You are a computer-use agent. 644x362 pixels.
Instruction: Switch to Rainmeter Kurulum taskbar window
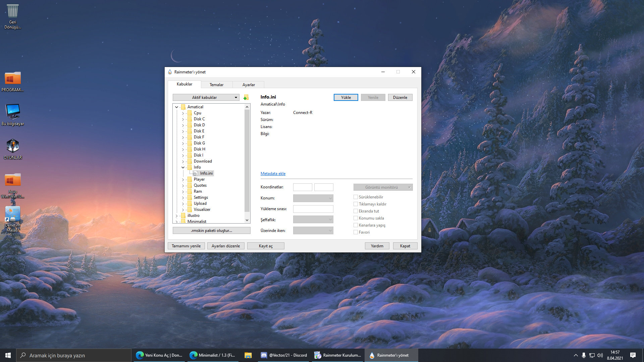(x=337, y=355)
